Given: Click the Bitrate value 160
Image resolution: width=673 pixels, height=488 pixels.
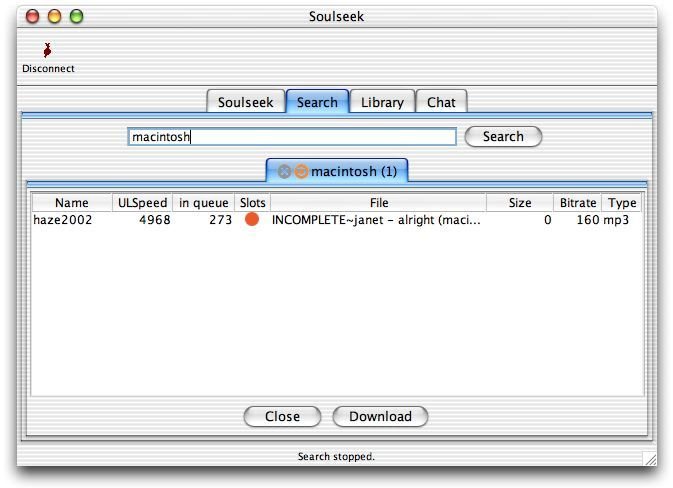Looking at the screenshot, I should (x=588, y=220).
